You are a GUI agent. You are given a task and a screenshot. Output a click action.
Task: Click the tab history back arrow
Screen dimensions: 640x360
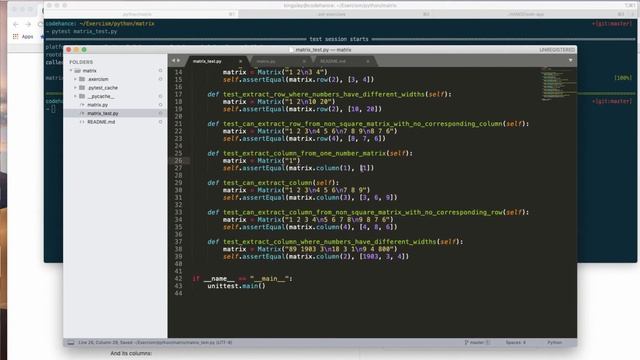[x=173, y=60]
